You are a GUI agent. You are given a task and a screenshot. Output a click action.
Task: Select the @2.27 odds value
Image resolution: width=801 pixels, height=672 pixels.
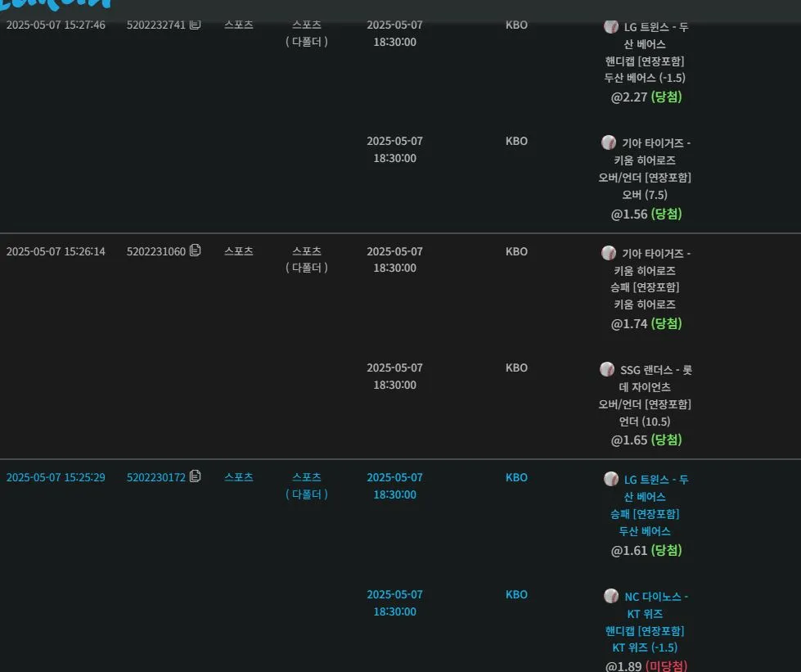[629, 97]
